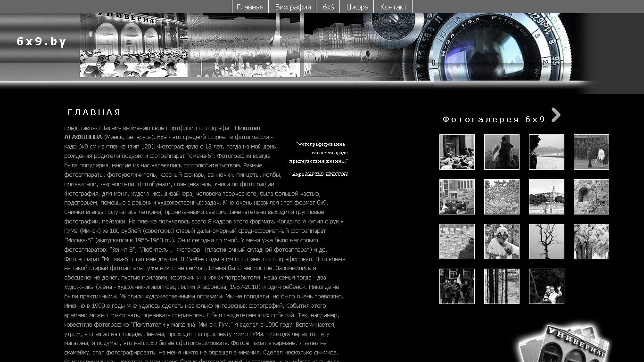Click the Универмаг banner photo in header
This screenshot has height=362, width=644.
tap(133, 45)
